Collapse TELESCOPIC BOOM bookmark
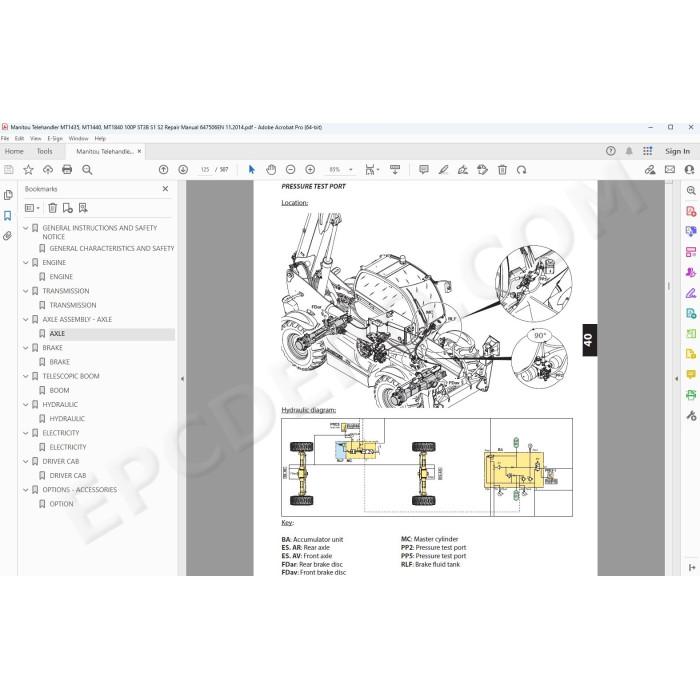 tap(25, 376)
